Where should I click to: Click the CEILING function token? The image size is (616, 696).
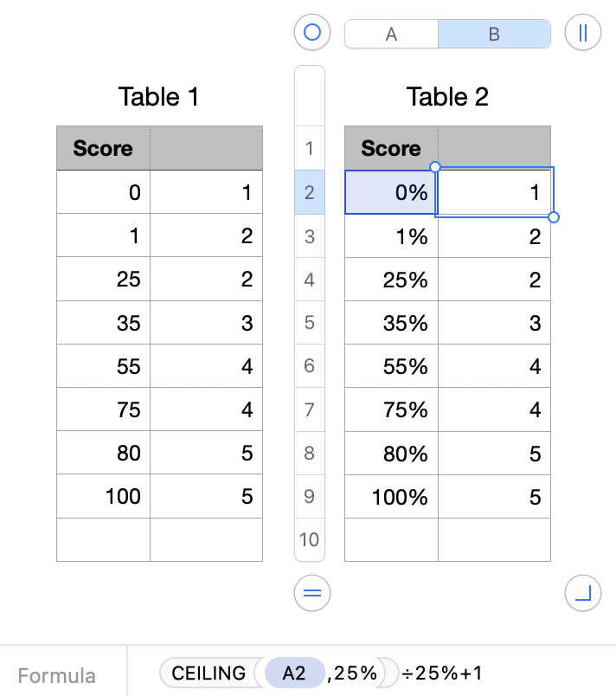[x=207, y=673]
